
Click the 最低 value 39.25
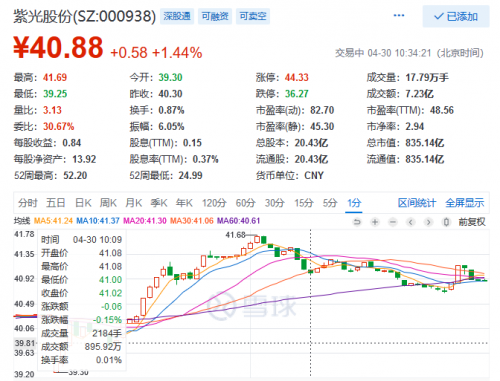coord(55,94)
